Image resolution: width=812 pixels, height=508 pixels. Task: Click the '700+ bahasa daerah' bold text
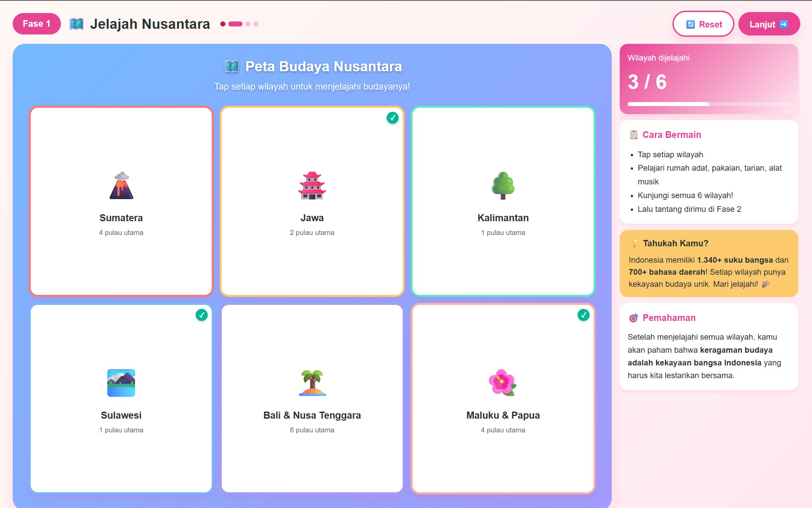[667, 272]
